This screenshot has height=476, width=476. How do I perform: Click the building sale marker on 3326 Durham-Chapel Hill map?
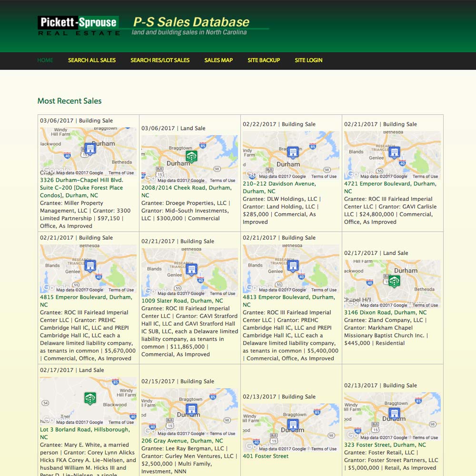pos(90,148)
